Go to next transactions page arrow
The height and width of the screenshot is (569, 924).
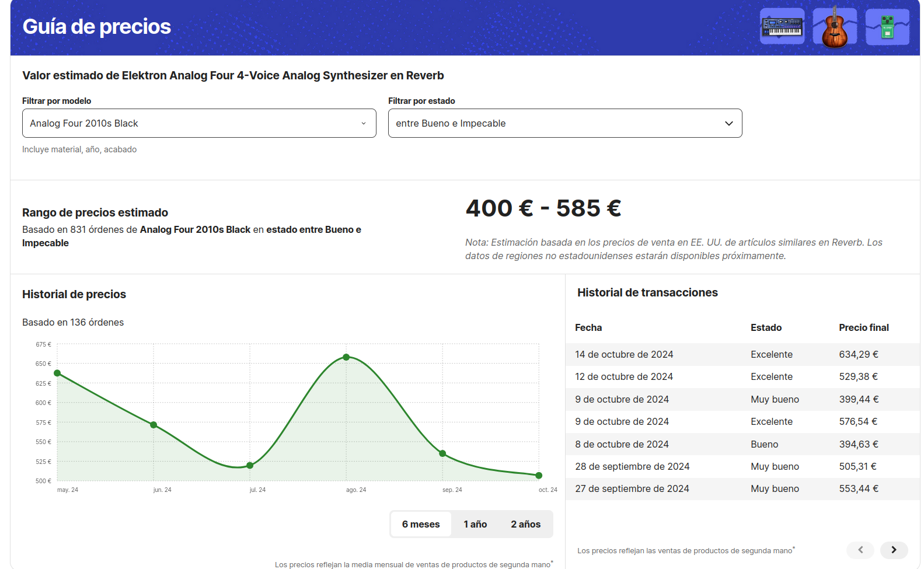[x=894, y=550]
